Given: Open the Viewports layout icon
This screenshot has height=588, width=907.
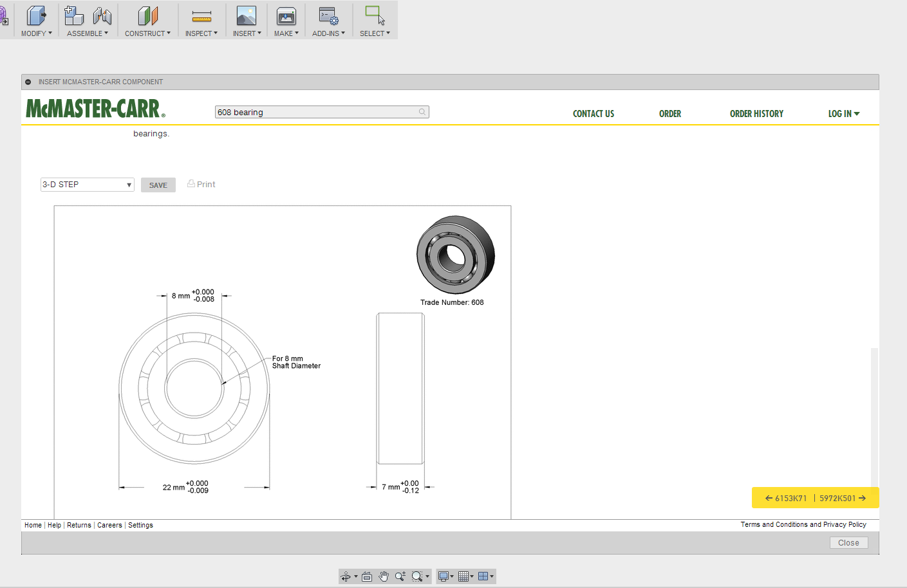Looking at the screenshot, I should 483,576.
